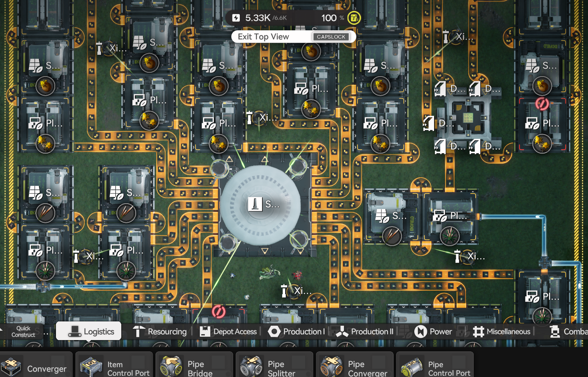The image size is (588, 377).
Task: Choose the Pipe Bridge building card
Action: [x=194, y=365]
